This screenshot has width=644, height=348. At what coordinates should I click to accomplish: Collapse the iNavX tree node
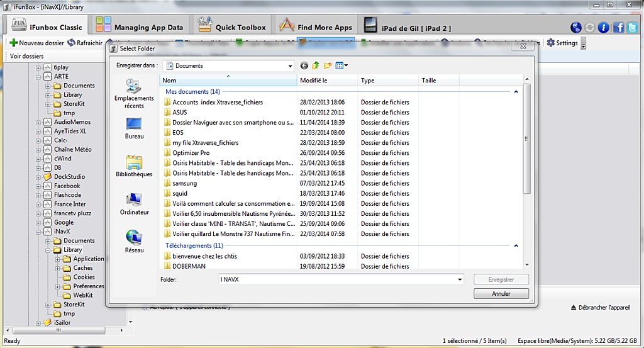pyautogui.click(x=38, y=232)
